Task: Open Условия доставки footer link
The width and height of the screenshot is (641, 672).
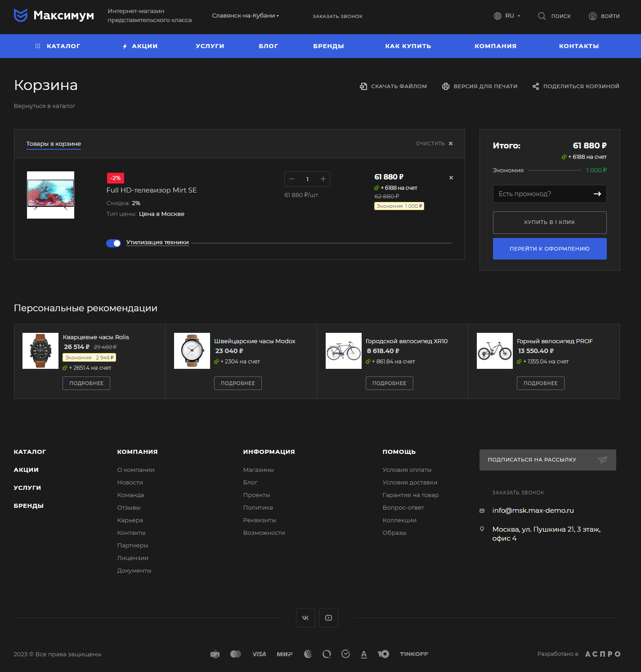Action: click(x=410, y=482)
